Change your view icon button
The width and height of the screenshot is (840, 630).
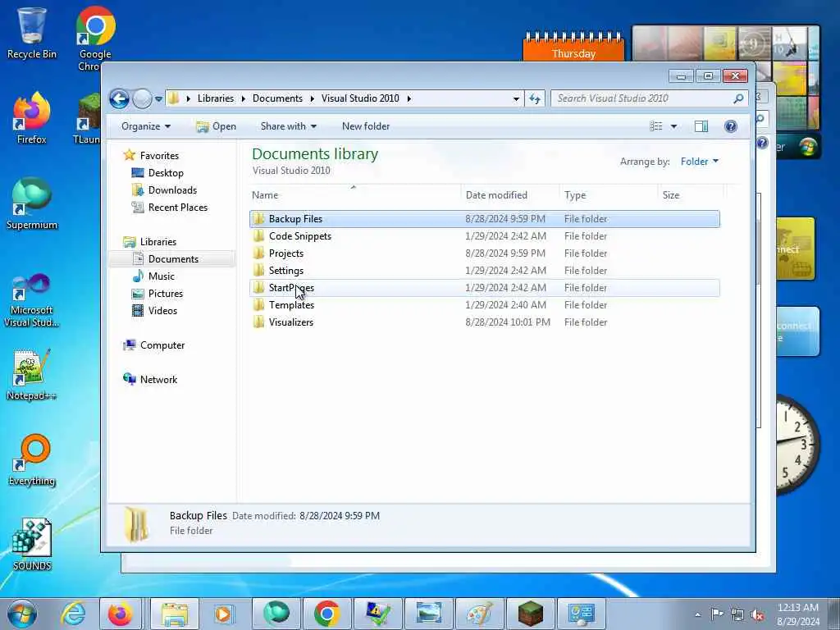click(655, 126)
